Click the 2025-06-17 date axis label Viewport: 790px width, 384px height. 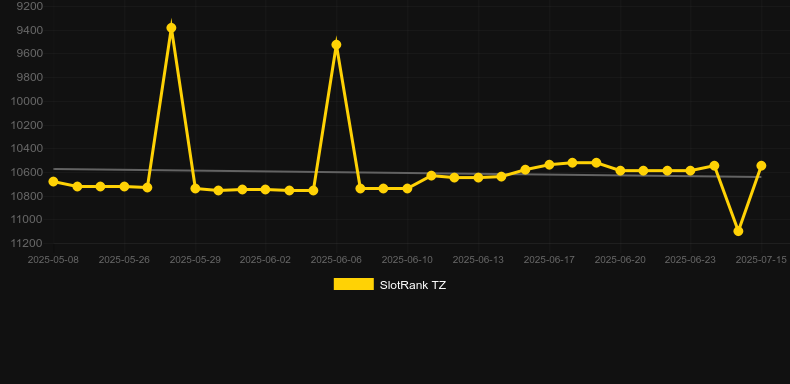[549, 260]
